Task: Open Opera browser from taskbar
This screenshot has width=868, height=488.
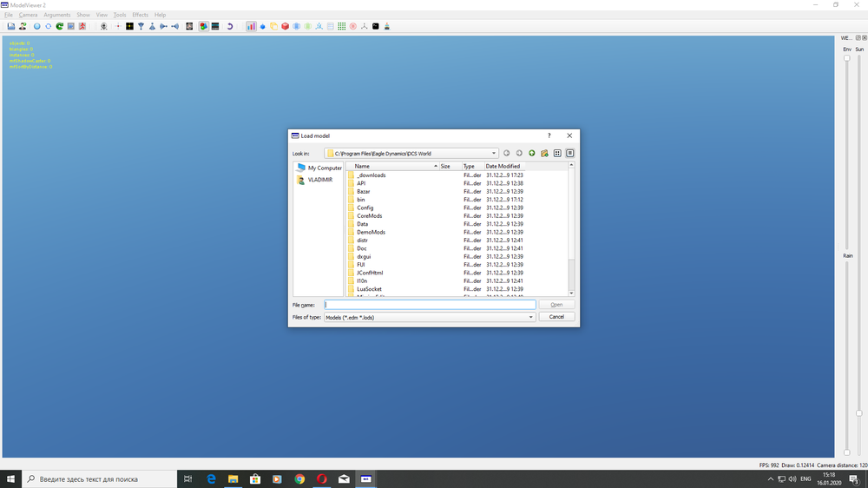Action: coord(322,479)
